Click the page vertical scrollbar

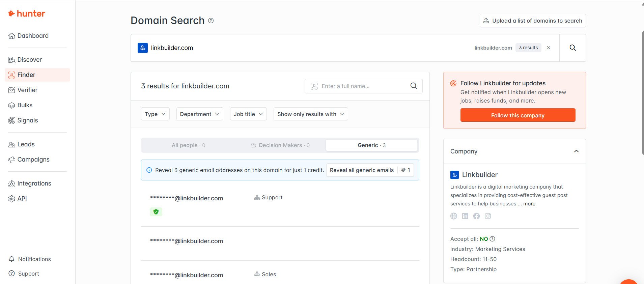coord(643,93)
